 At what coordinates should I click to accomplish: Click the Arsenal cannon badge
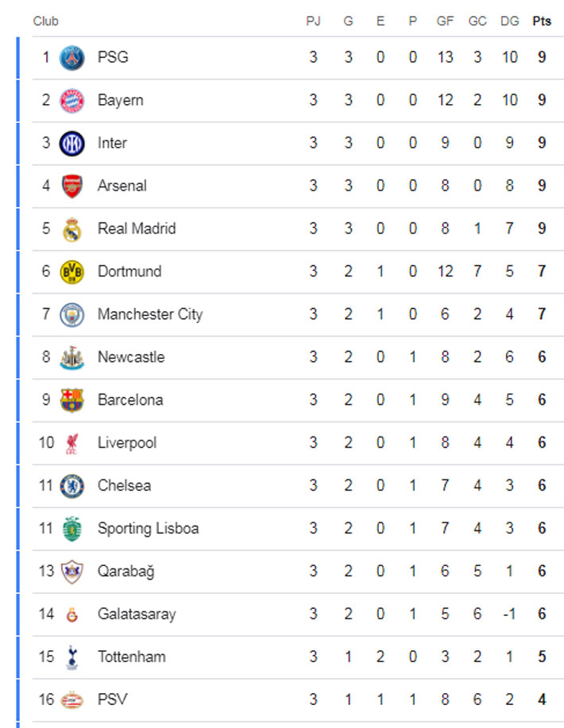pyautogui.click(x=72, y=187)
